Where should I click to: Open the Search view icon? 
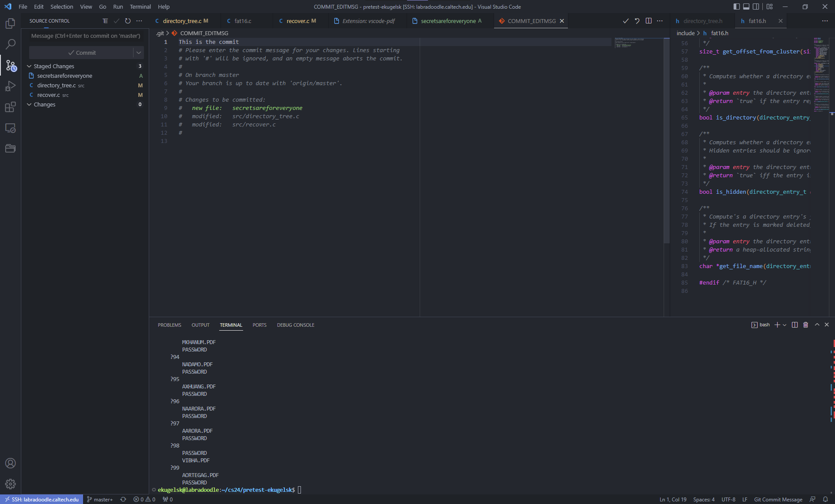pyautogui.click(x=10, y=44)
